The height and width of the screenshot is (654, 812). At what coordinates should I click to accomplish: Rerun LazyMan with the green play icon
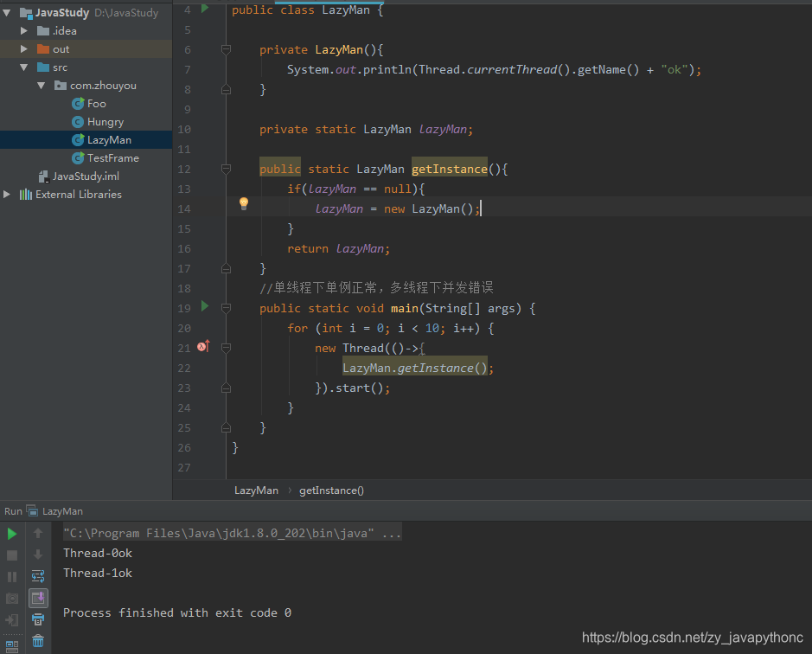(x=12, y=534)
